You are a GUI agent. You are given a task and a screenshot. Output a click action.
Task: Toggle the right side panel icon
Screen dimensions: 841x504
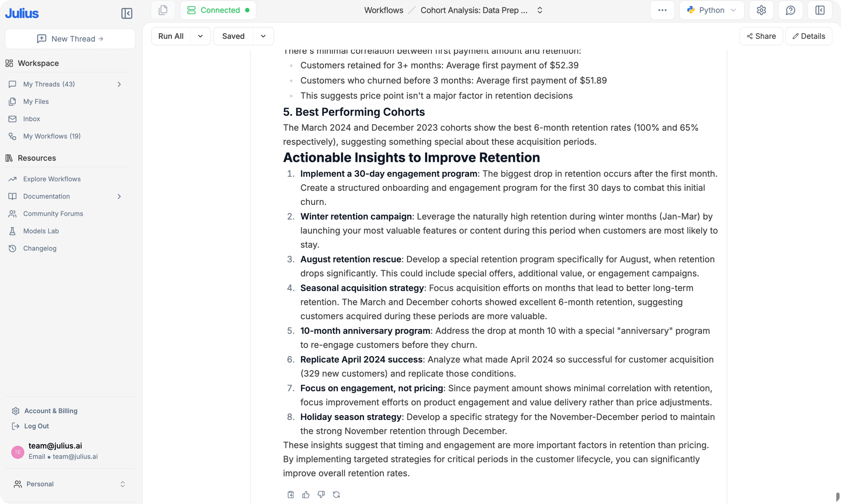[x=820, y=10]
